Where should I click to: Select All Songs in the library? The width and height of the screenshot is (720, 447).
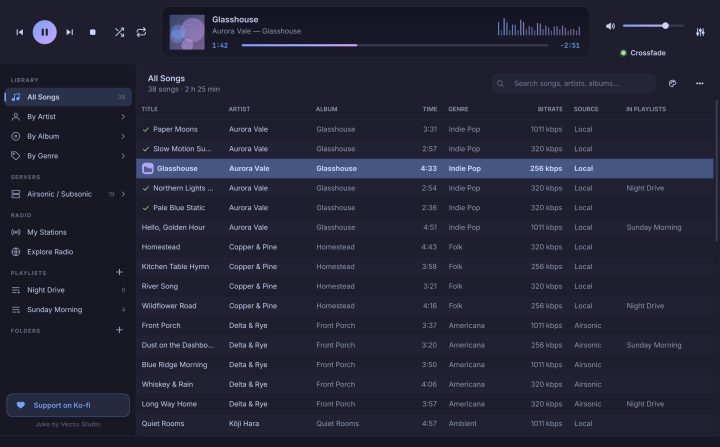(x=68, y=97)
